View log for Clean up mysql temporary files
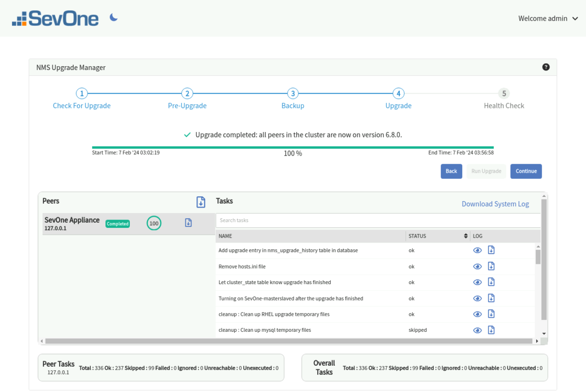 pyautogui.click(x=477, y=330)
